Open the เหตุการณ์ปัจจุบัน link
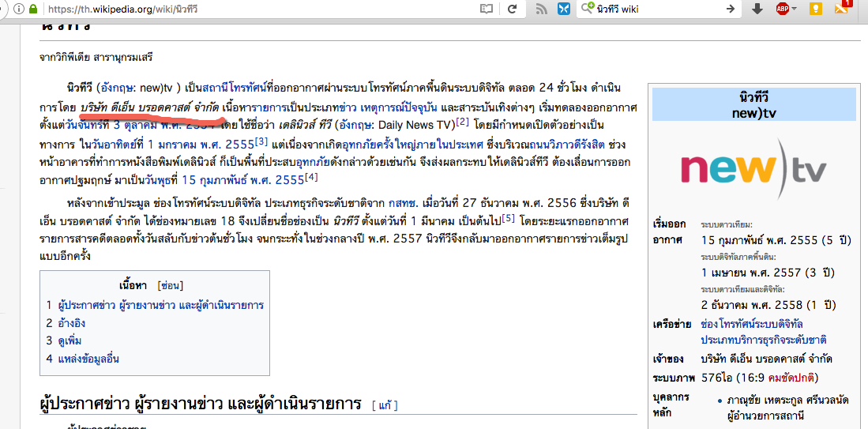Viewport: 868px width, 429px height. pyautogui.click(x=400, y=105)
